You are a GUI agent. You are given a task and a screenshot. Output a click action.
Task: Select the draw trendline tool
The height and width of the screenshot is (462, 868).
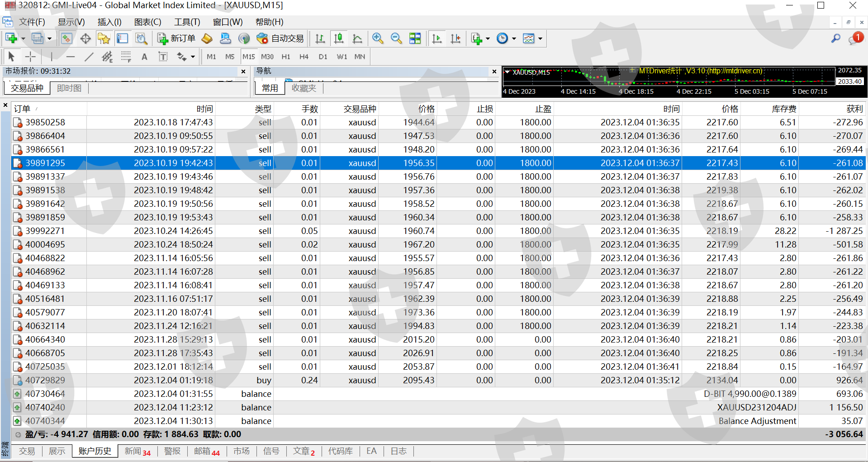(89, 57)
